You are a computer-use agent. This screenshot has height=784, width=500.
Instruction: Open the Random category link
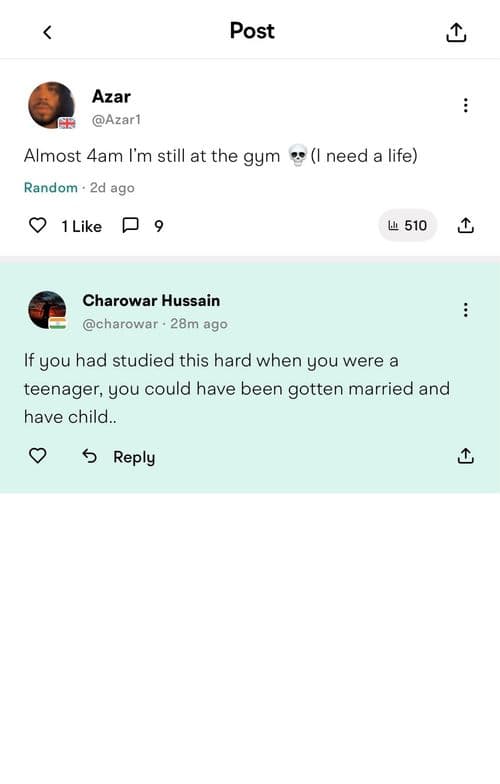tap(50, 188)
